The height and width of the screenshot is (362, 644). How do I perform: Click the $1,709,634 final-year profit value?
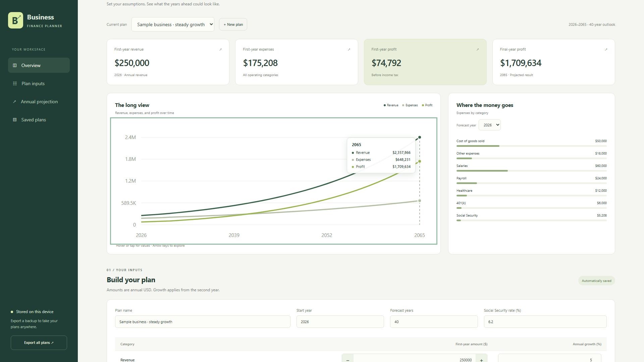point(521,63)
